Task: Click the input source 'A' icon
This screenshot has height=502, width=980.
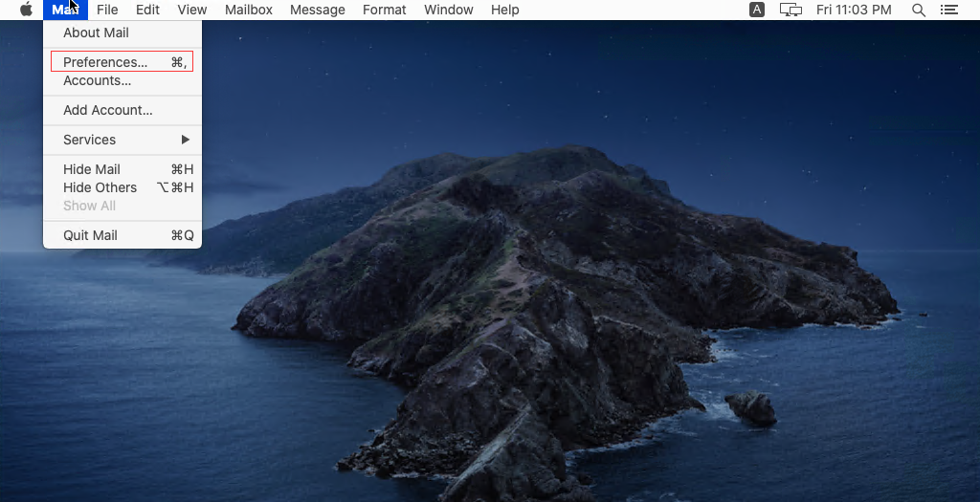Action: pos(757,10)
